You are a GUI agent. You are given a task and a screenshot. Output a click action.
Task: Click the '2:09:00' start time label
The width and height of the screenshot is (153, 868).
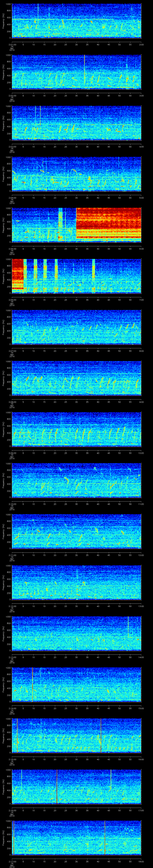[x=12, y=453]
